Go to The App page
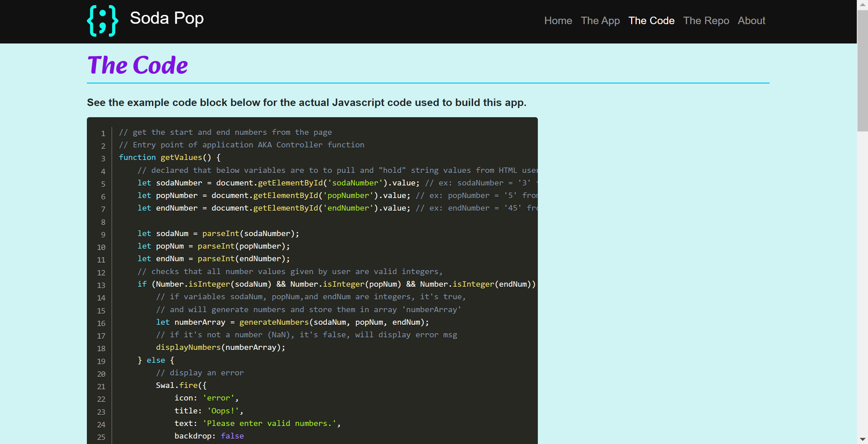This screenshot has width=868, height=444. tap(600, 21)
